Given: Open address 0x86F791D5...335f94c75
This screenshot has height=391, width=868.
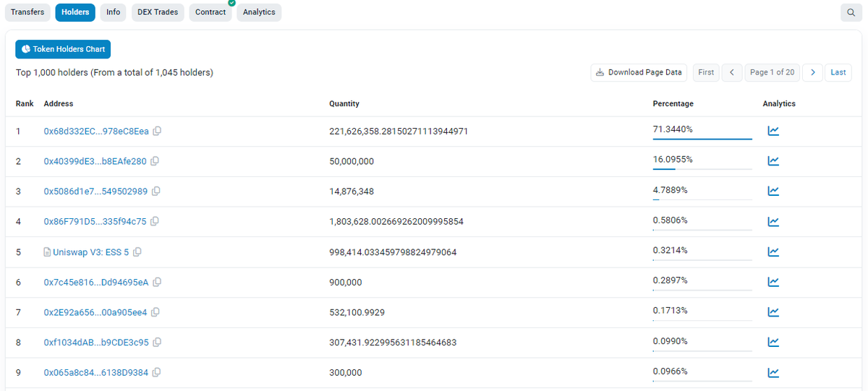Looking at the screenshot, I should (95, 221).
